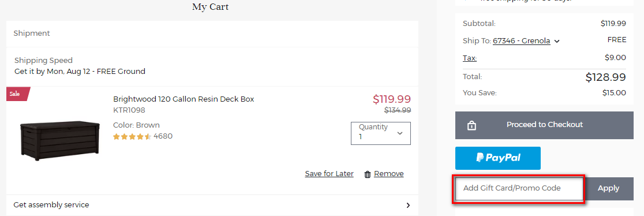Expand the Ship To zip chevron

[x=557, y=41]
